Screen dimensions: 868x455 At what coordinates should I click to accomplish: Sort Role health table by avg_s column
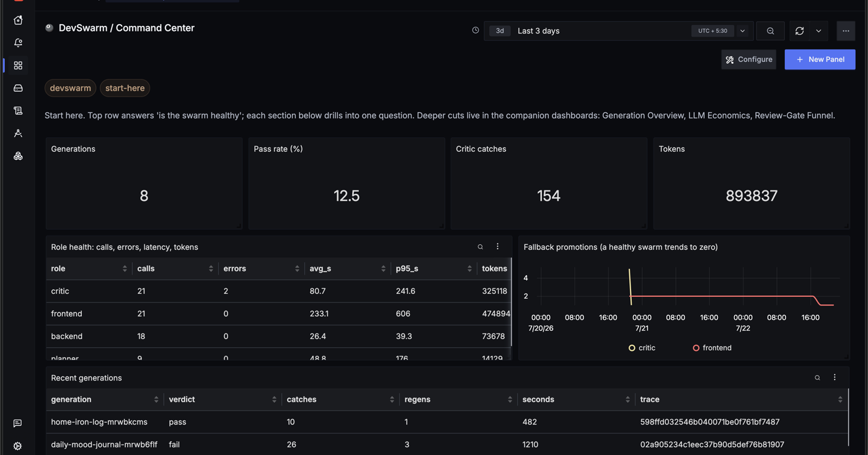[383, 268]
